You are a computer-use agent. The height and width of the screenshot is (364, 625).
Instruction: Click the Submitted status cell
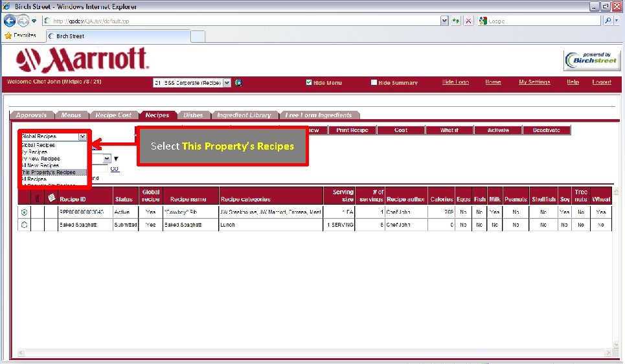pyautogui.click(x=126, y=225)
